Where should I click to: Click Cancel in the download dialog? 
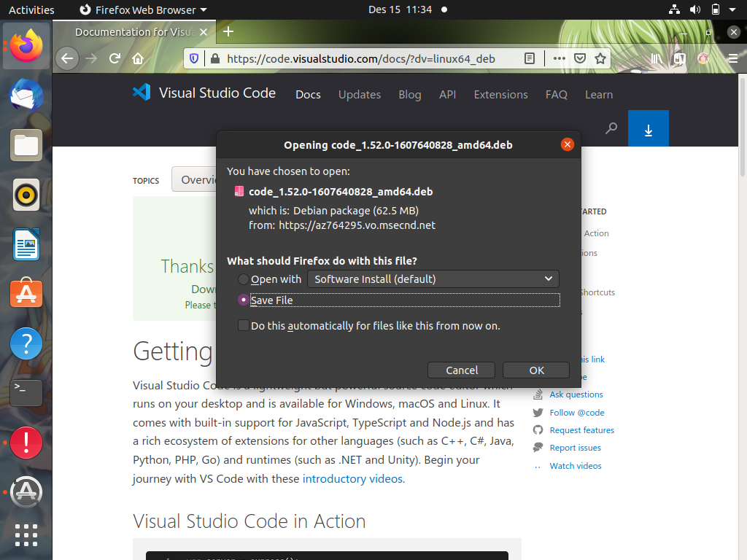pos(461,370)
